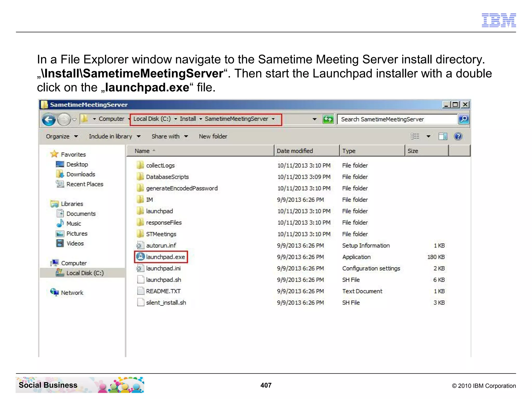The height and width of the screenshot is (399, 532).
Task: Open the Organize menu
Action: point(62,136)
